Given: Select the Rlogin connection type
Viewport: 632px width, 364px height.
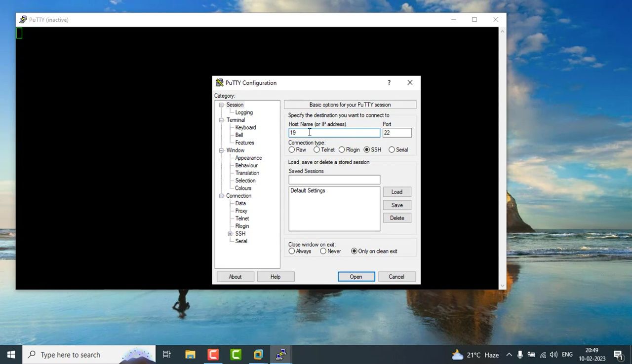Looking at the screenshot, I should coord(349,149).
